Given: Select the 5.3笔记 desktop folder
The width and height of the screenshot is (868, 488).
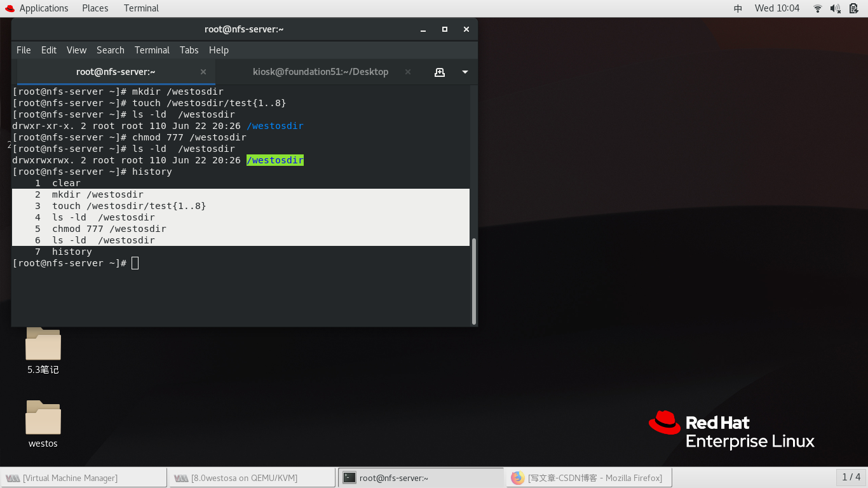Looking at the screenshot, I should tap(43, 351).
